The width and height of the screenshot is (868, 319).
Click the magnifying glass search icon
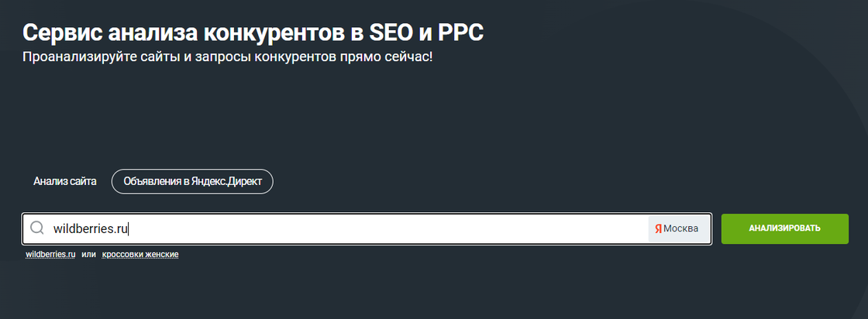coord(36,228)
